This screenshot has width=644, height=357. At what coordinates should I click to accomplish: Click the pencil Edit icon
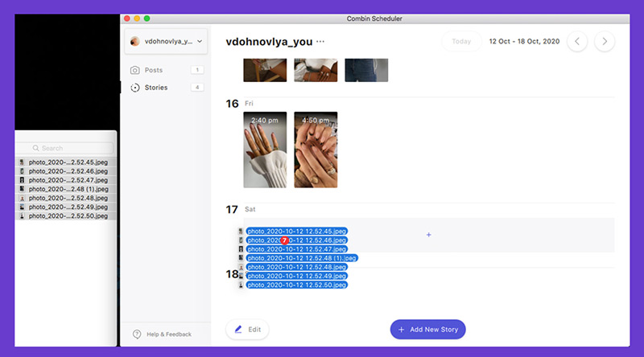tap(238, 329)
